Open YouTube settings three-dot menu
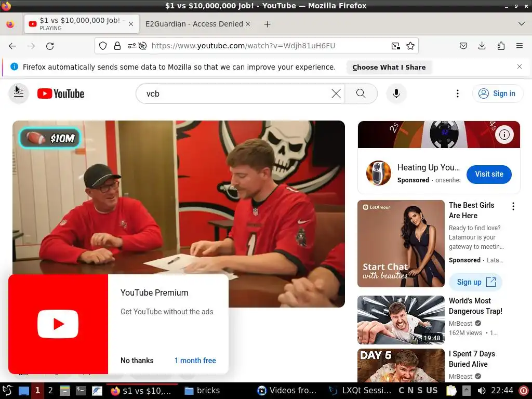This screenshot has height=399, width=532. click(457, 94)
